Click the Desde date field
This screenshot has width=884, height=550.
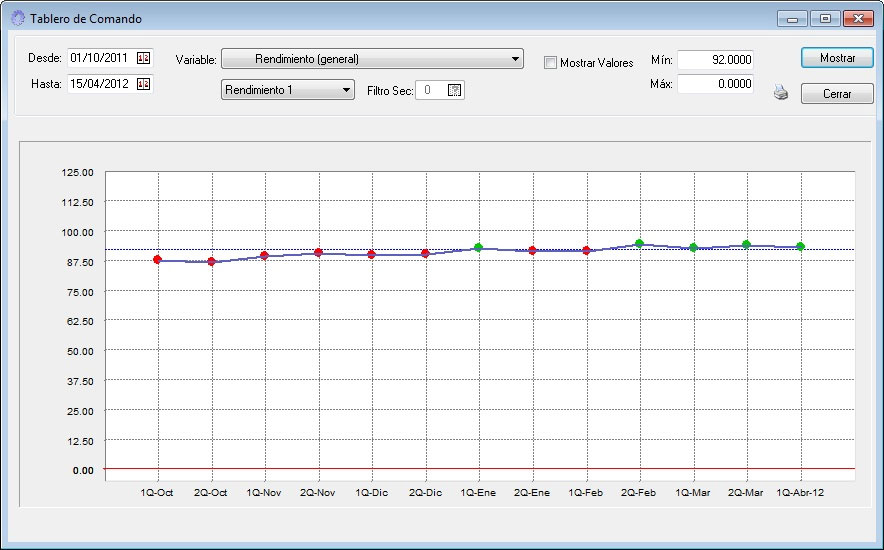[x=100, y=58]
